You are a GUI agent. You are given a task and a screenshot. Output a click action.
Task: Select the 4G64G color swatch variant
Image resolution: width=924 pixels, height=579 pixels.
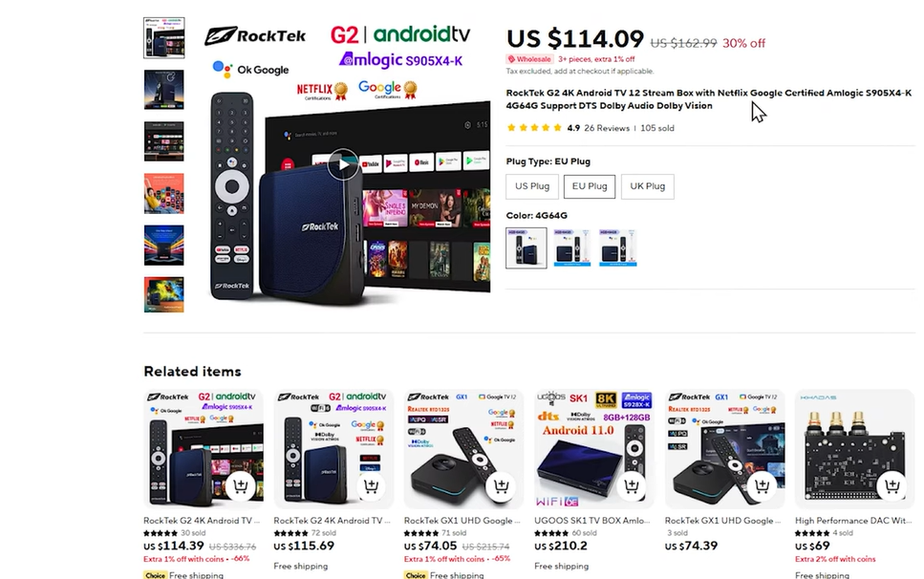point(526,248)
